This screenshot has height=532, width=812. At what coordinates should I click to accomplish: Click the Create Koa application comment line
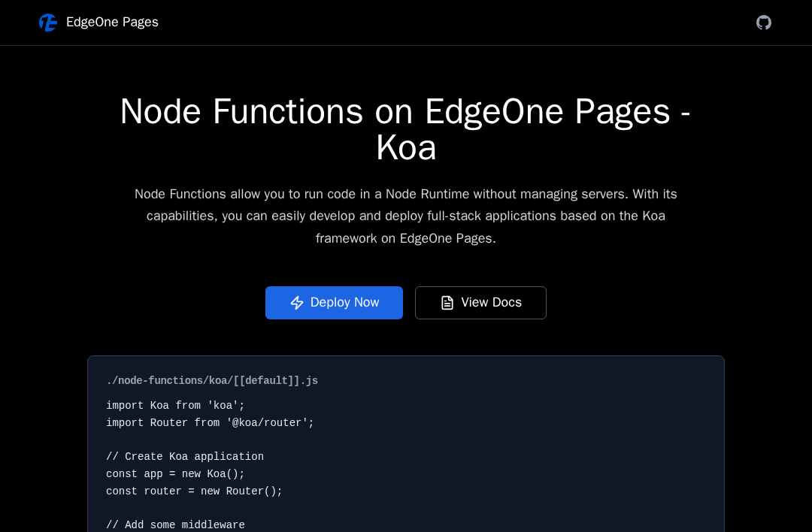pos(185,456)
